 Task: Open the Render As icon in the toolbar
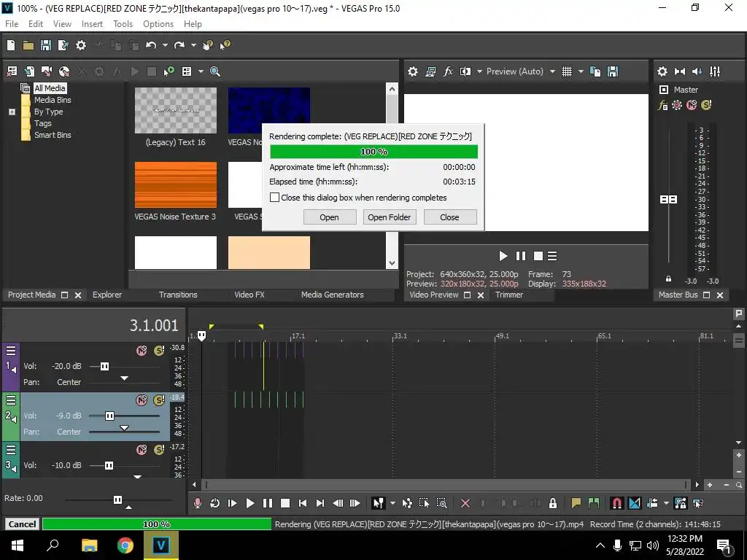(63, 45)
